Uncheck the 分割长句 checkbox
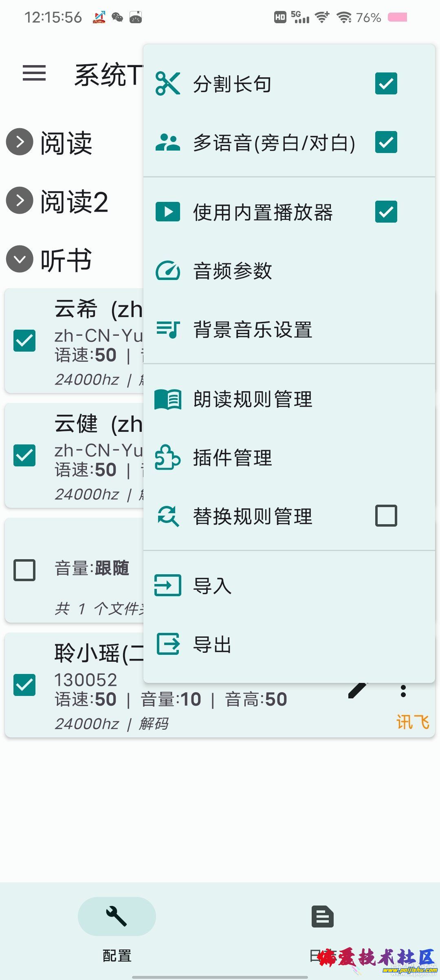The height and width of the screenshot is (980, 440). (386, 83)
